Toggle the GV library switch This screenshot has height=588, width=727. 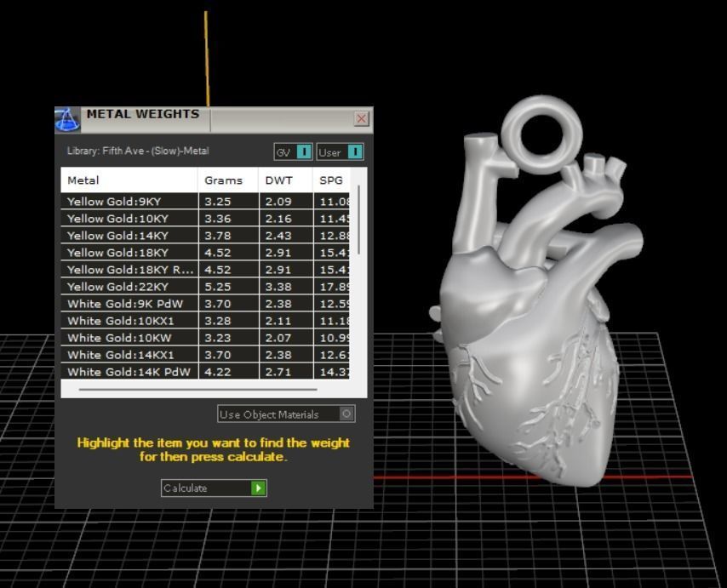[x=293, y=152]
